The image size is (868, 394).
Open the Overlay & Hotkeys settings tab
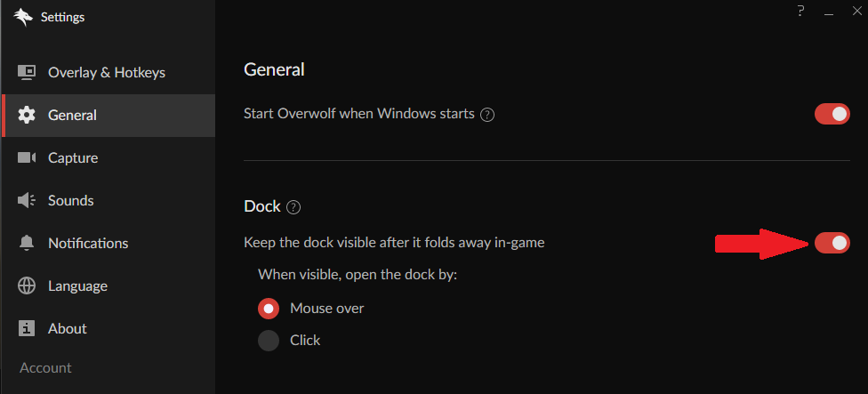click(x=108, y=73)
